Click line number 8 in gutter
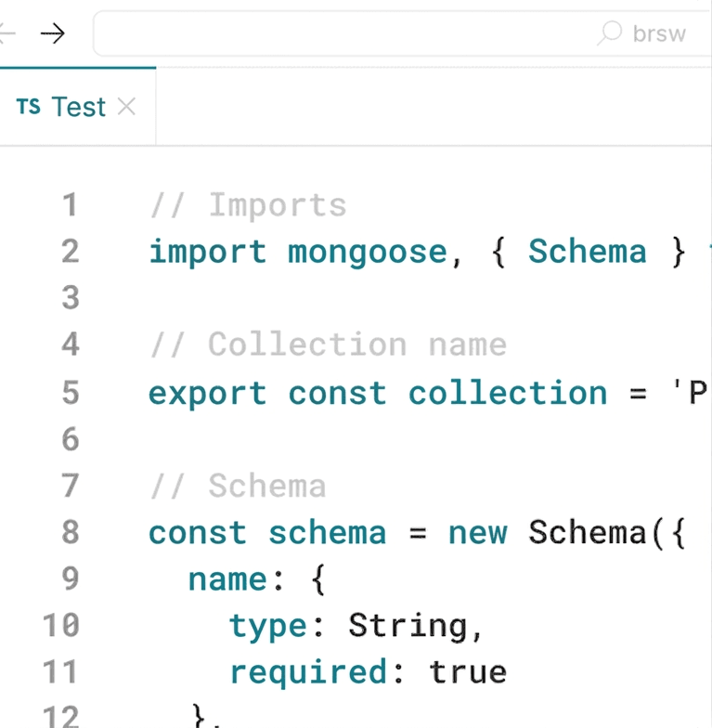 coord(71,533)
